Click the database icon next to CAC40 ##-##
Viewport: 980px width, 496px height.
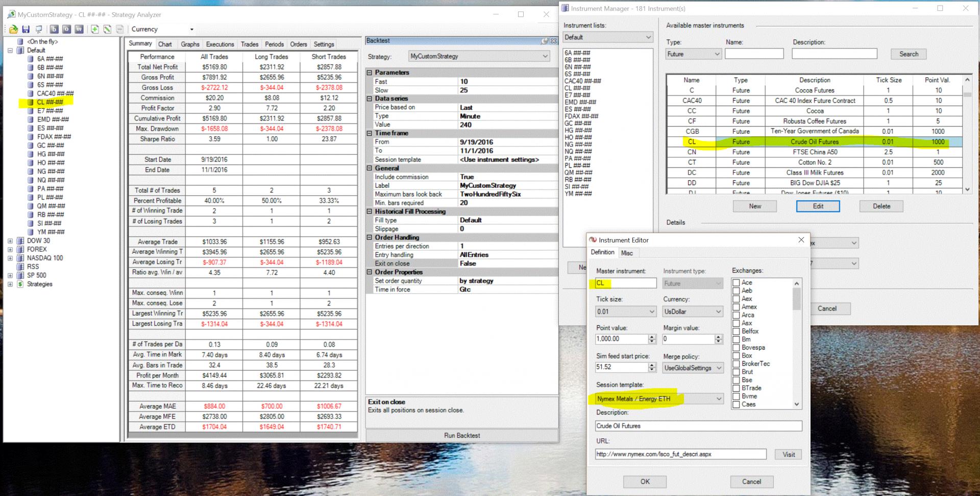(x=31, y=93)
